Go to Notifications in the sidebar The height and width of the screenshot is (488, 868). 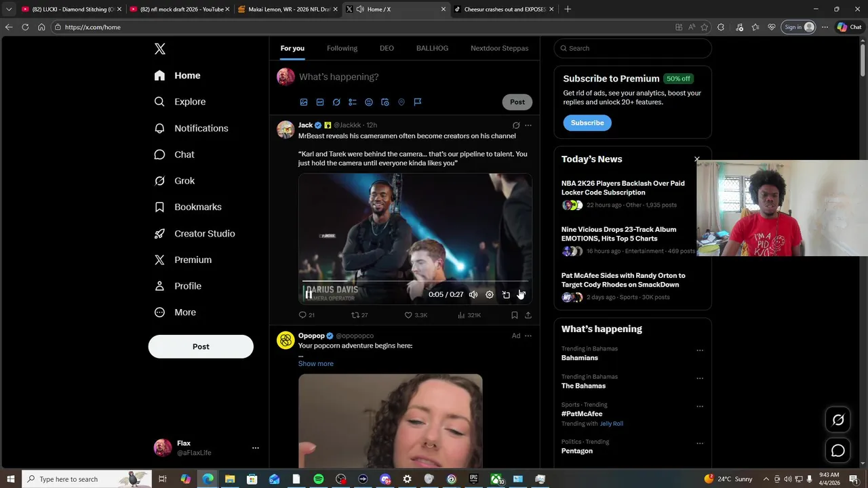coord(191,128)
